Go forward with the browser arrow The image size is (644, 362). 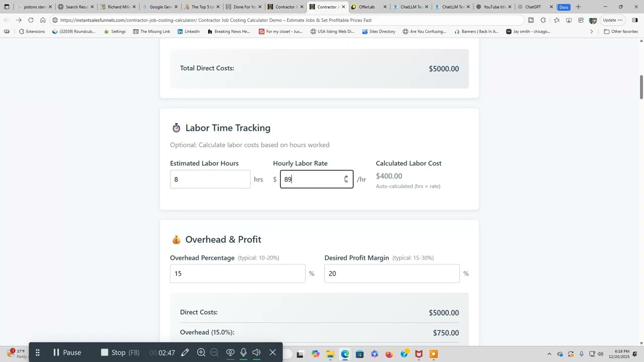(19, 20)
